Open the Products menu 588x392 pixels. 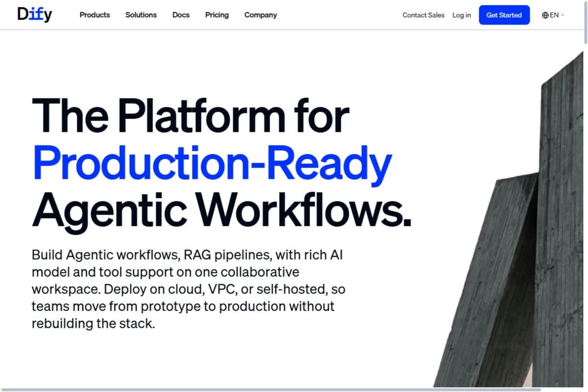(95, 15)
